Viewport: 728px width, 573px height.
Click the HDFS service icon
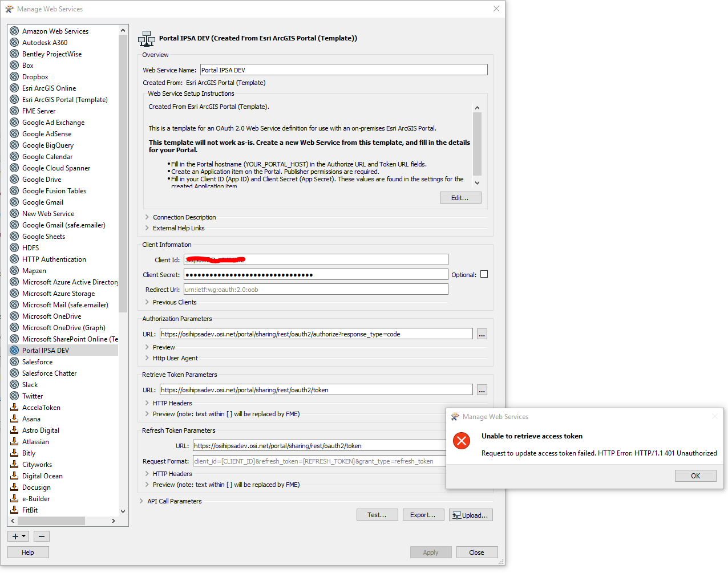click(14, 247)
